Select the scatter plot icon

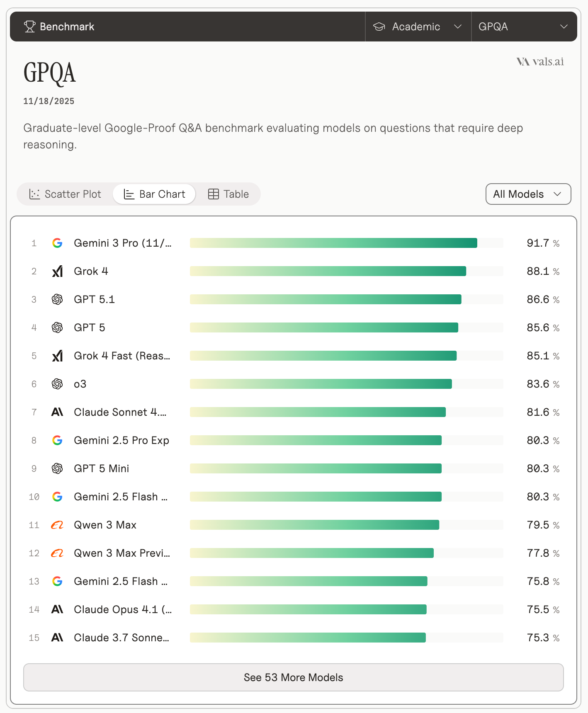35,194
